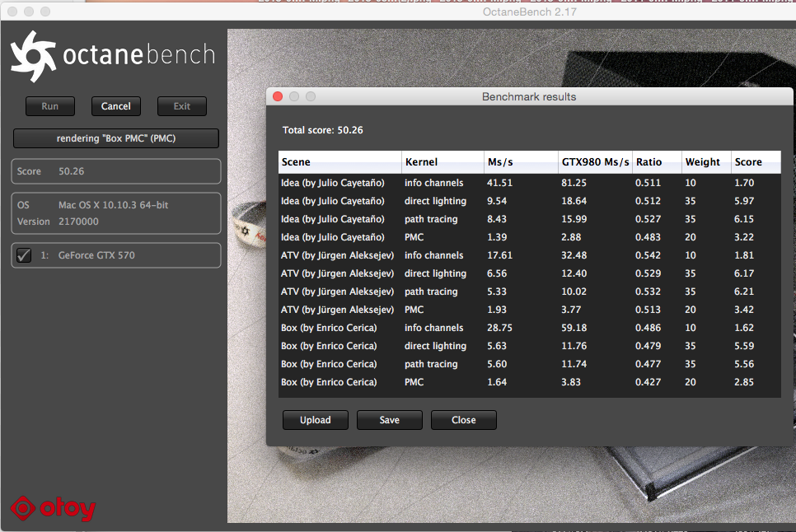Sort by the Weight column header
The image size is (796, 532).
[x=707, y=162]
